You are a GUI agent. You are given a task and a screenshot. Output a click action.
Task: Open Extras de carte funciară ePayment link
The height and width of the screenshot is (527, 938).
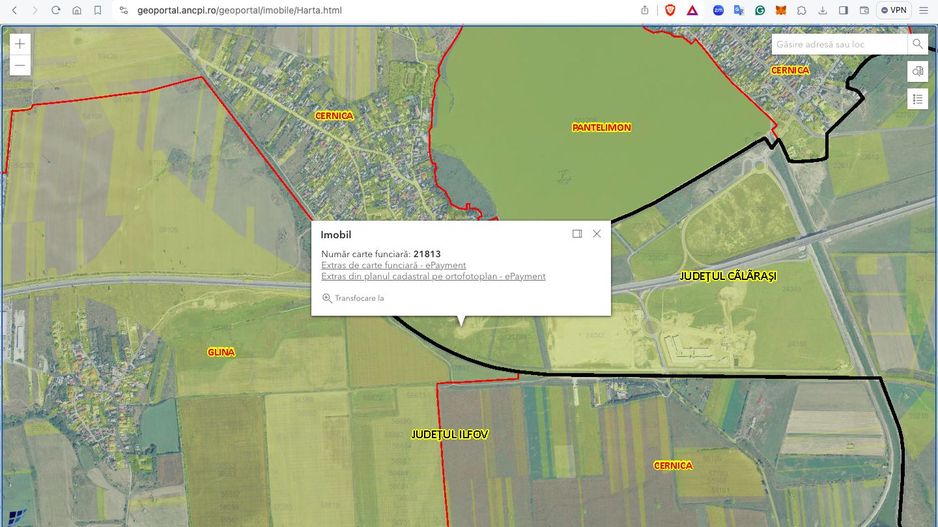393,265
